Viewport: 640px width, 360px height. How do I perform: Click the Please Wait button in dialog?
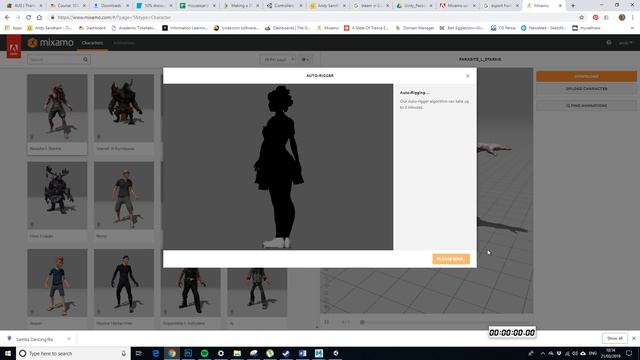pos(451,259)
